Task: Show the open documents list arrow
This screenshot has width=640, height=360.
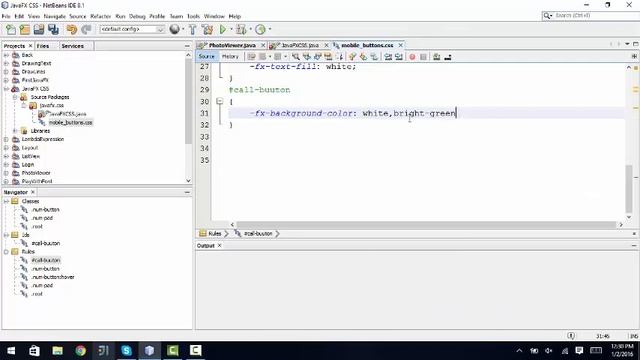Action: tap(627, 44)
